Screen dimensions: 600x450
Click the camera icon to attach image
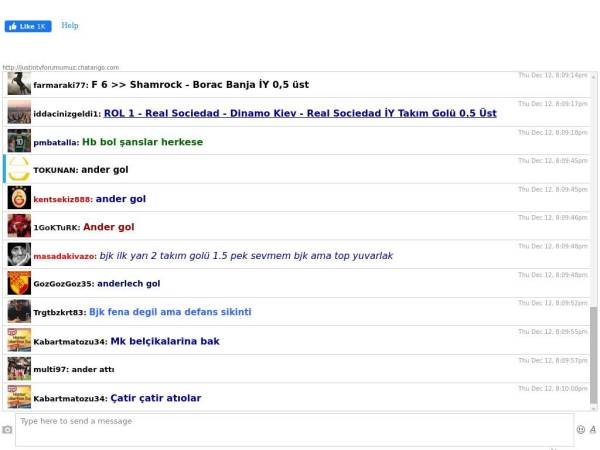(x=8, y=430)
